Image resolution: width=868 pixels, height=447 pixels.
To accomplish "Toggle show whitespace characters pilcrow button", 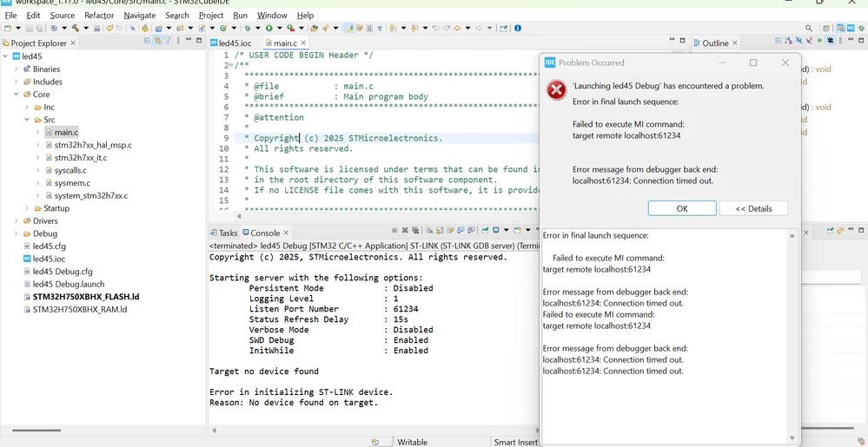I will click(380, 28).
